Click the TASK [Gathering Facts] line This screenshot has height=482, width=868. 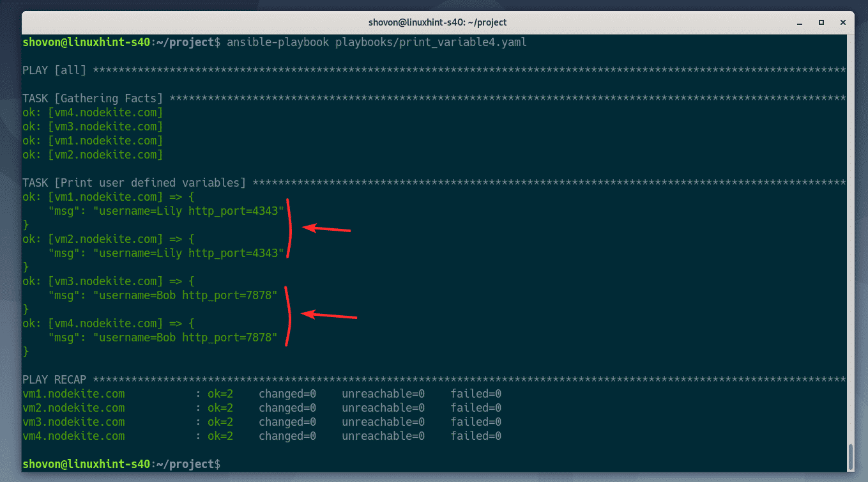434,98
